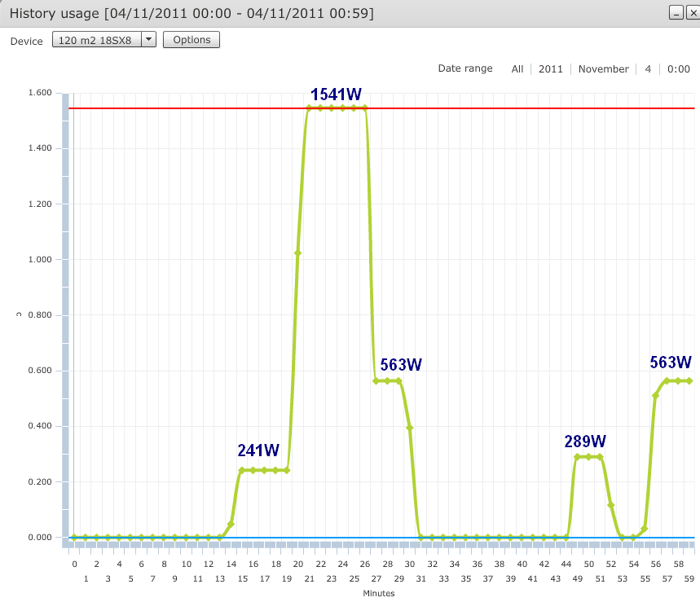Click the data point at minute 52
700x602 pixels.
pos(611,506)
